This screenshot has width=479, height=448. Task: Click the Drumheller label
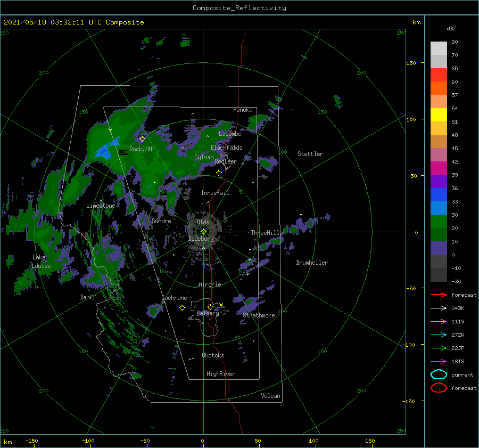(x=312, y=263)
